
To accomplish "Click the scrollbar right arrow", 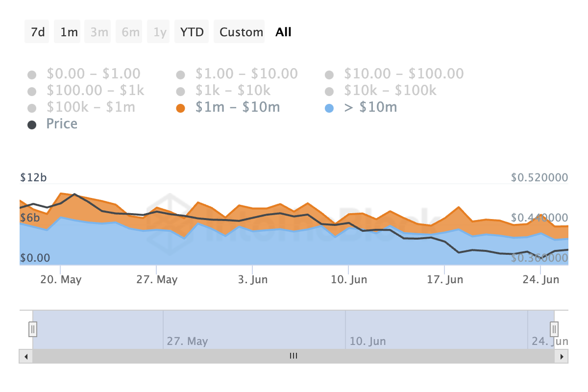I will coord(562,356).
